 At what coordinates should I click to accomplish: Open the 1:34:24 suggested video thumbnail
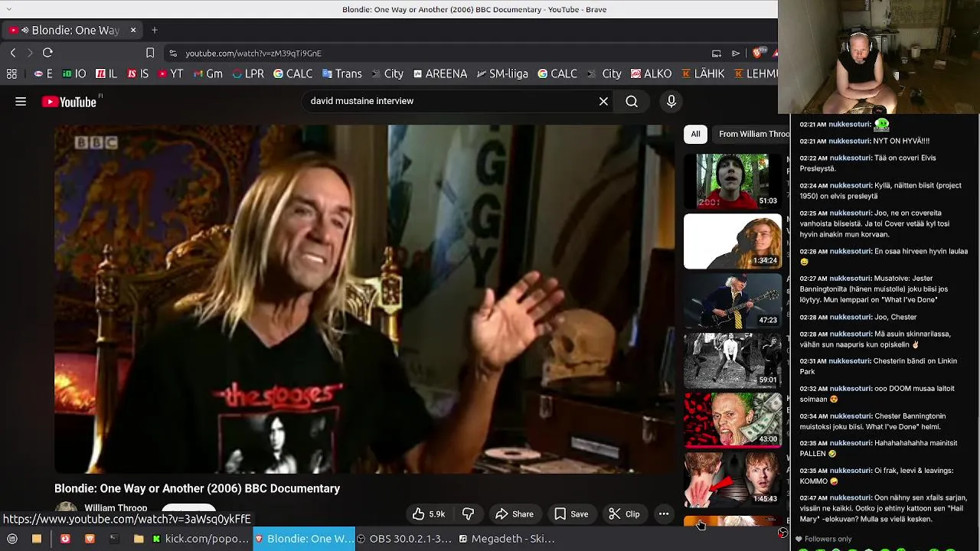733,241
